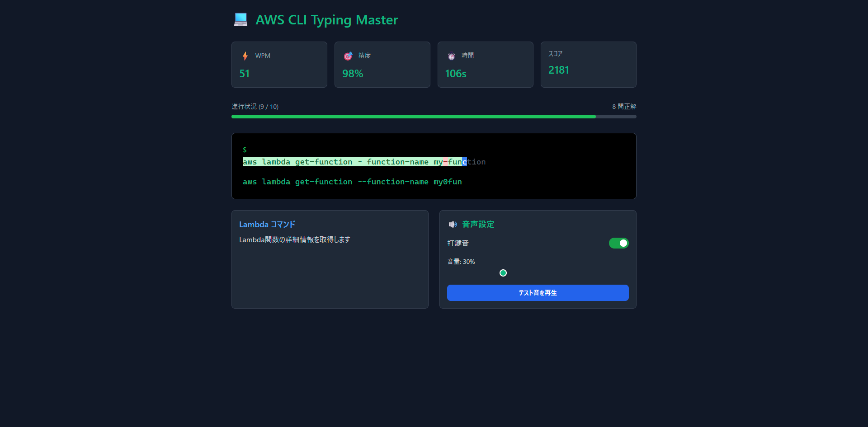Click the target accuracy icon

(x=348, y=56)
